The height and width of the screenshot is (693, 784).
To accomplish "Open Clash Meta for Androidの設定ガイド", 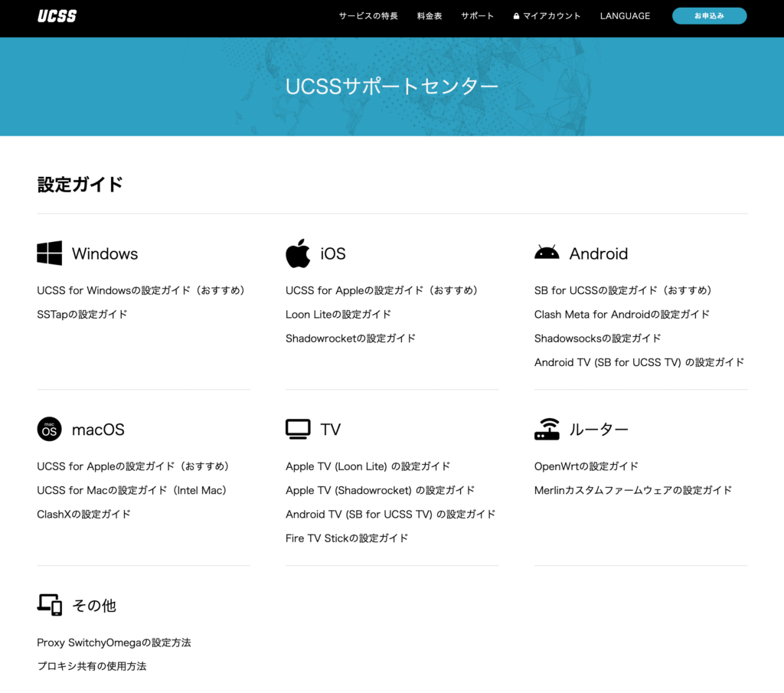I will click(x=622, y=315).
